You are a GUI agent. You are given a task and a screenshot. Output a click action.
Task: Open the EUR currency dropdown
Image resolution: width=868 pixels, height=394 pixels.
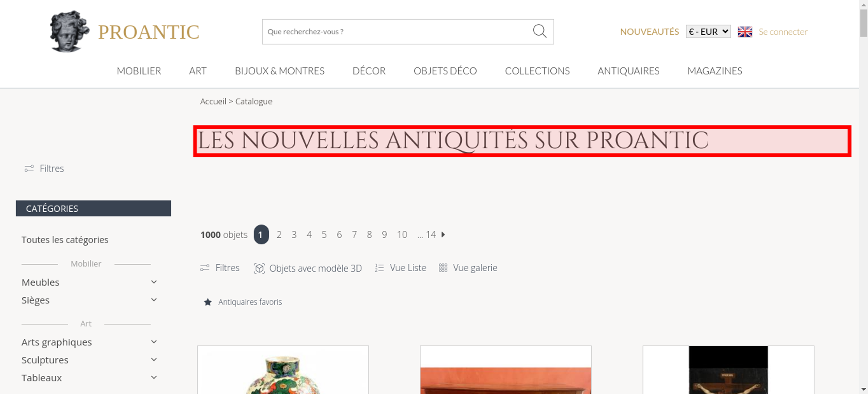(708, 32)
